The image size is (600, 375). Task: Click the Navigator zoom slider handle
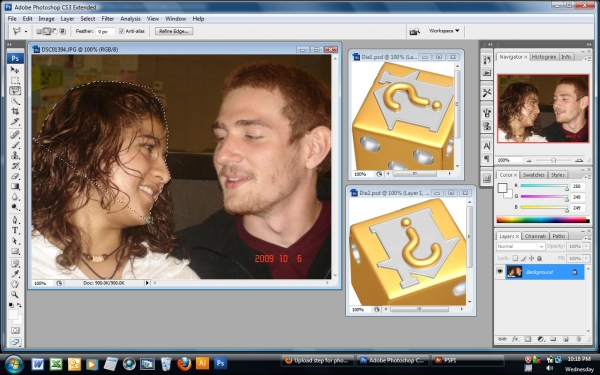pos(553,160)
